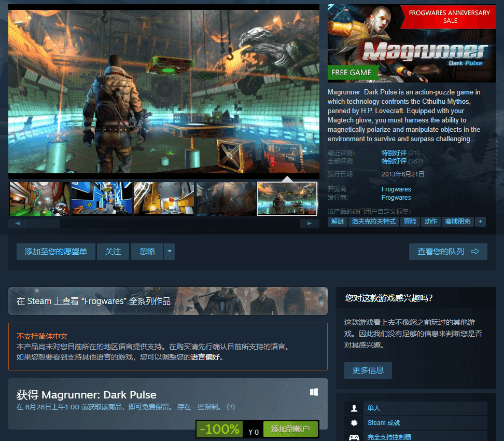Expand the dropdown arrow beside 忽略
Image resolution: width=504 pixels, height=441 pixels.
tap(169, 252)
